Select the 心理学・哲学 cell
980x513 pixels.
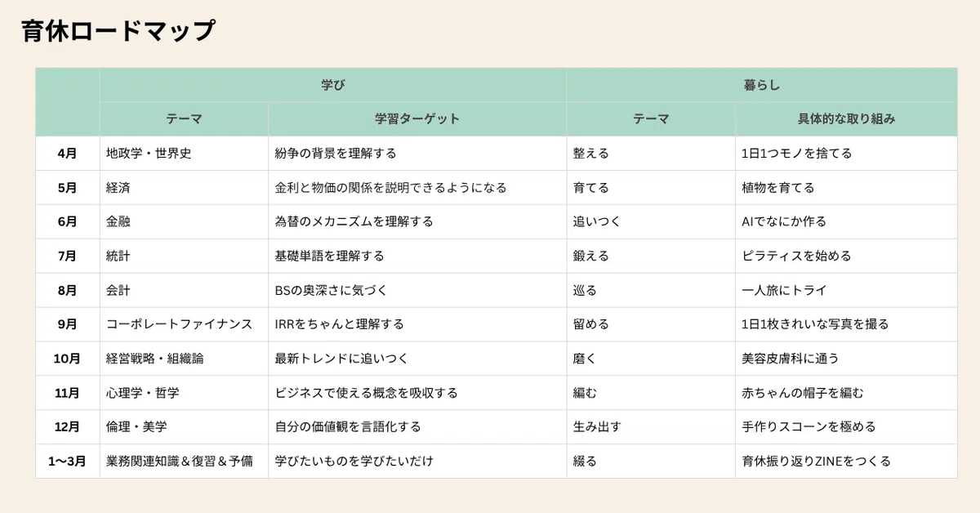point(184,393)
